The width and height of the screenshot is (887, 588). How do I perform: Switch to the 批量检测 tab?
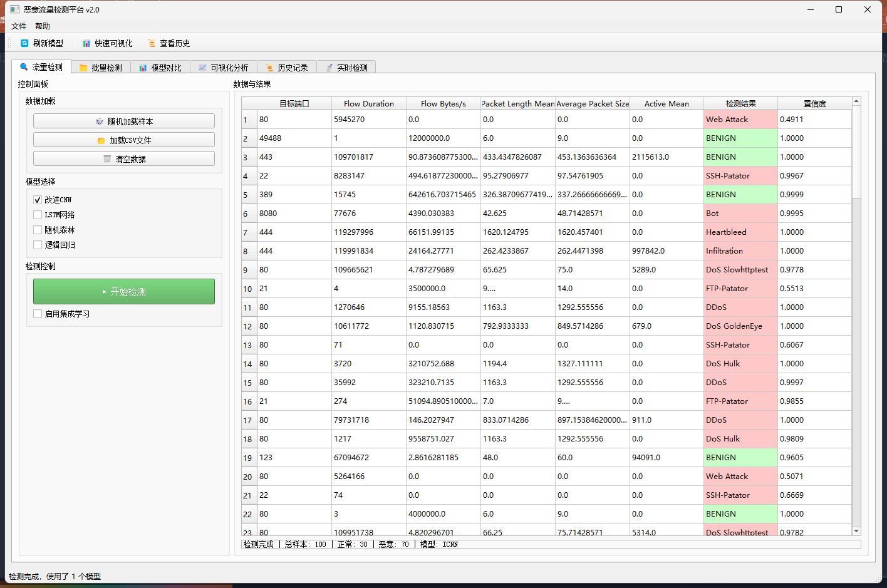pos(101,68)
